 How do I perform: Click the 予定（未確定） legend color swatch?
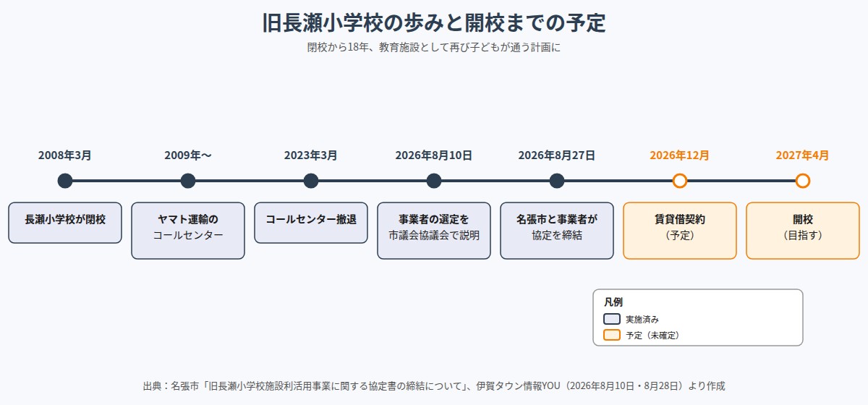click(612, 335)
